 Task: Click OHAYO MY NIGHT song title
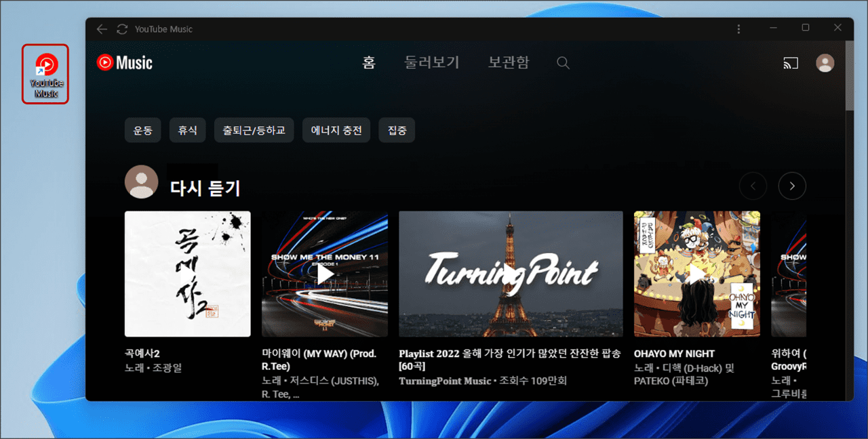coord(674,354)
